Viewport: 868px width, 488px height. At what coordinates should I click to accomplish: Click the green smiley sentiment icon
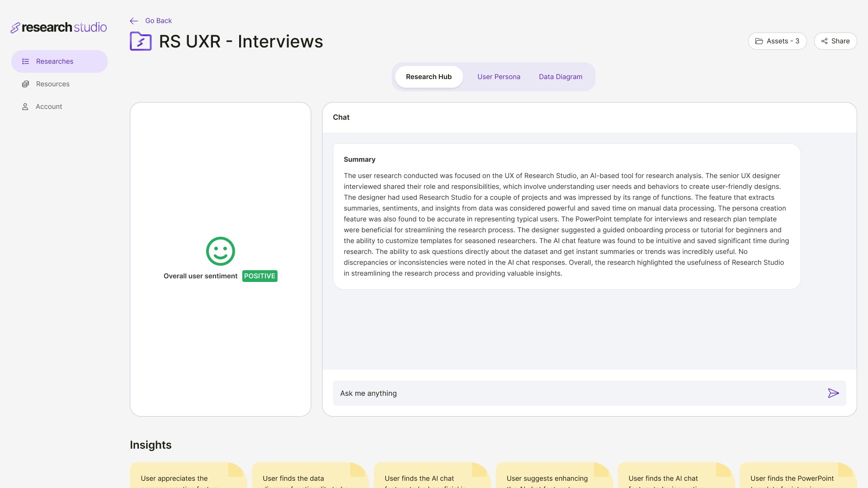click(221, 251)
